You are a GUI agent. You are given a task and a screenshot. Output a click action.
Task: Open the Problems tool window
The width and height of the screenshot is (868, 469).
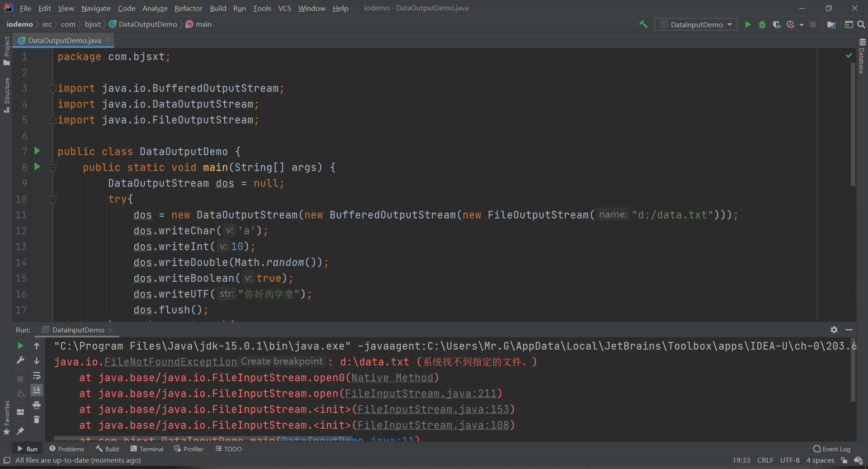point(66,449)
